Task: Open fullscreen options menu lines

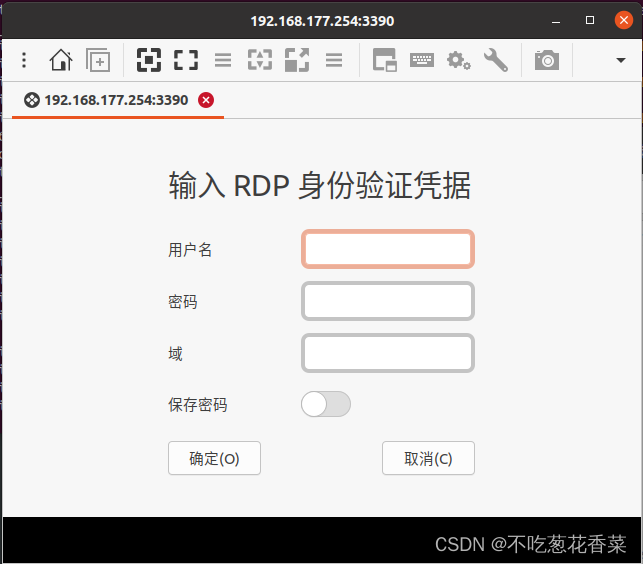Action: click(x=223, y=60)
